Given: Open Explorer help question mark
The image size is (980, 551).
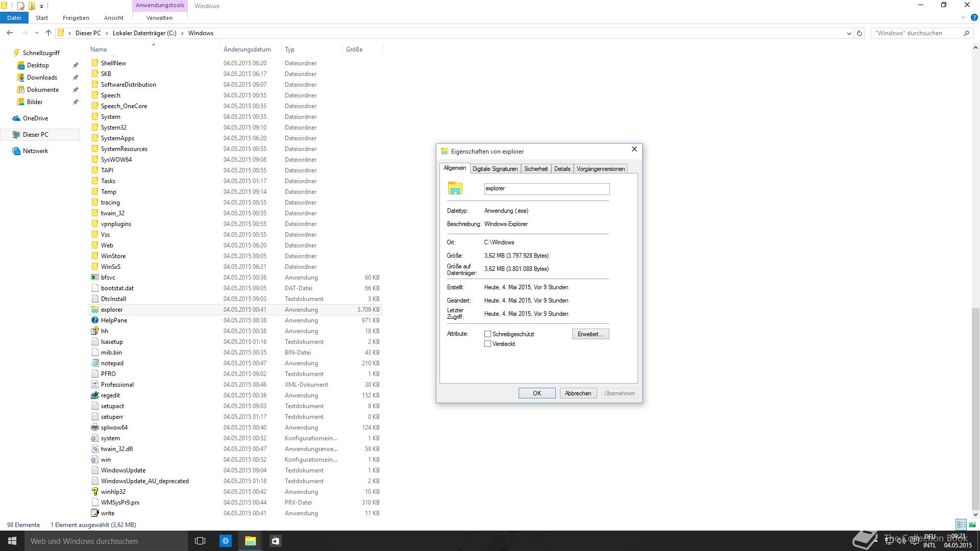Looking at the screenshot, I should click(x=974, y=18).
